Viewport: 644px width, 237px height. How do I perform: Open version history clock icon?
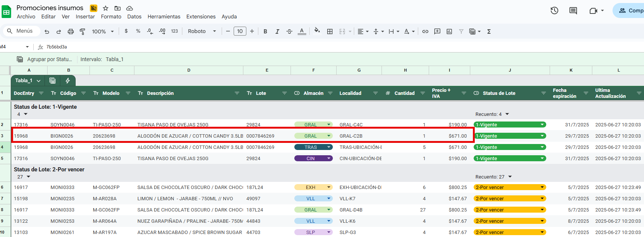click(x=555, y=10)
